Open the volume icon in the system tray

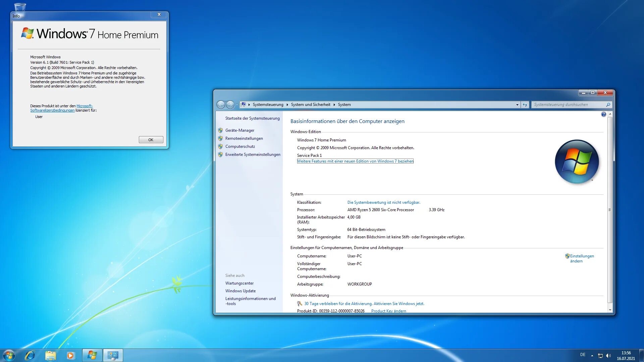608,356
